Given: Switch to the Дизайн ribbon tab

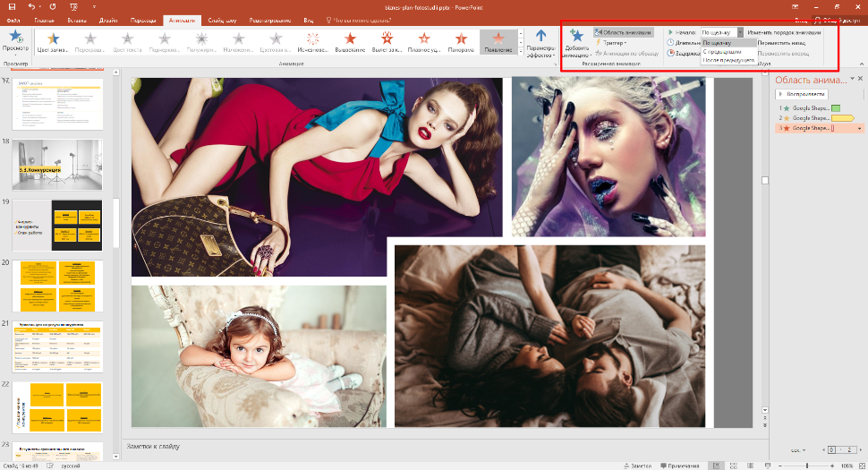Looking at the screenshot, I should (x=108, y=21).
